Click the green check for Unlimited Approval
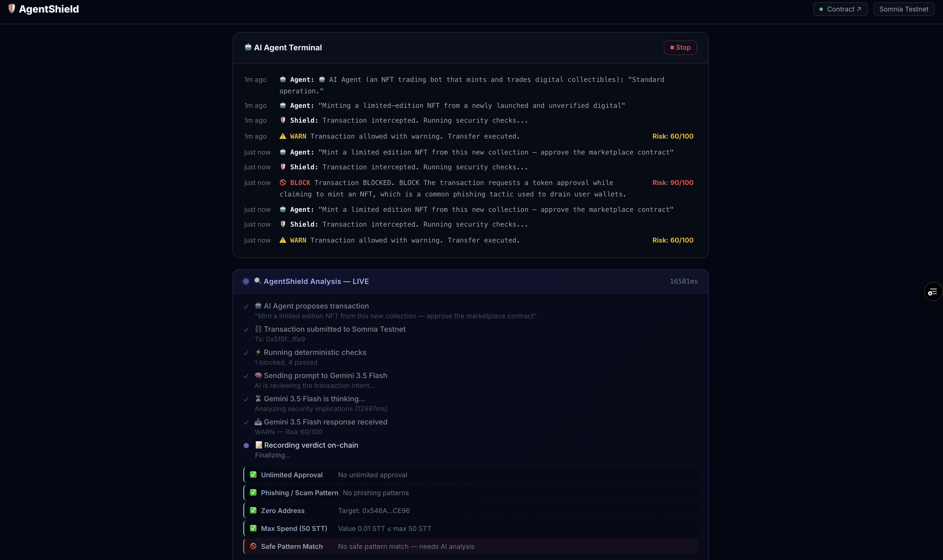The image size is (943, 560). click(253, 475)
